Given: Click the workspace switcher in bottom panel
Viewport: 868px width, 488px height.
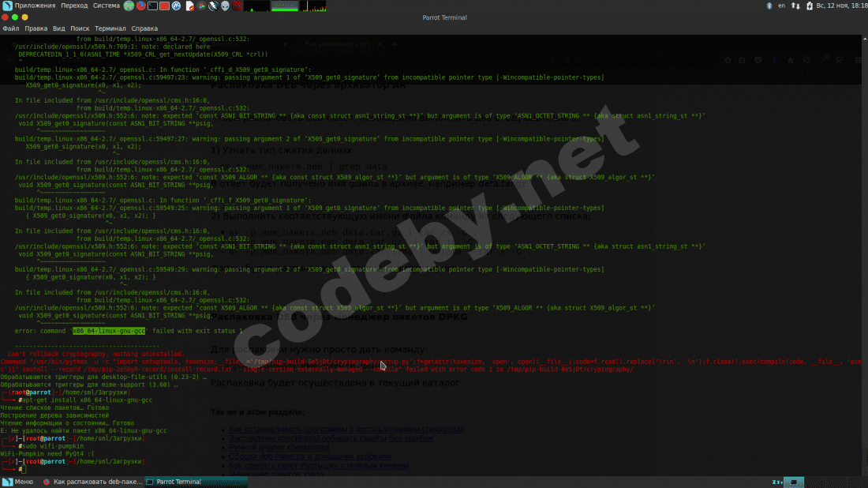Looking at the screenshot, I should pos(794,482).
